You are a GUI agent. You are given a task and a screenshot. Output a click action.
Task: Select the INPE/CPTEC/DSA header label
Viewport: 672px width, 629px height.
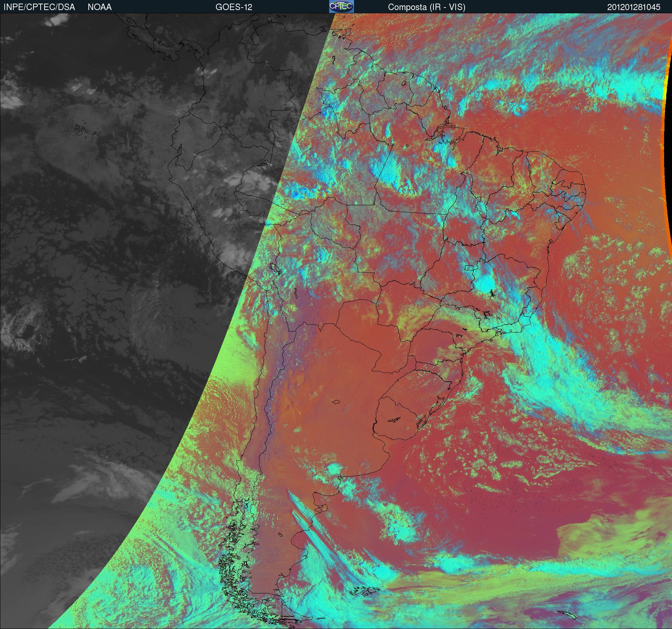tap(39, 7)
